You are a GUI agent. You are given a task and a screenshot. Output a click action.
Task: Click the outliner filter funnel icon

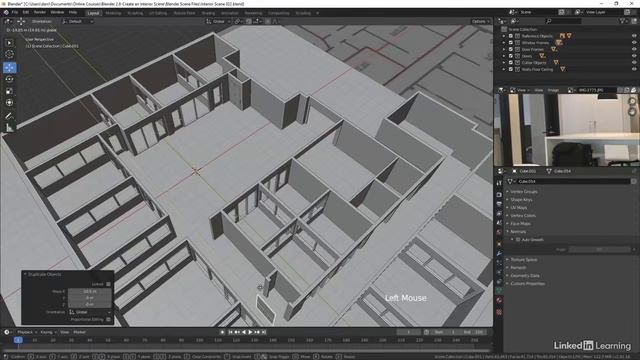[x=622, y=21]
